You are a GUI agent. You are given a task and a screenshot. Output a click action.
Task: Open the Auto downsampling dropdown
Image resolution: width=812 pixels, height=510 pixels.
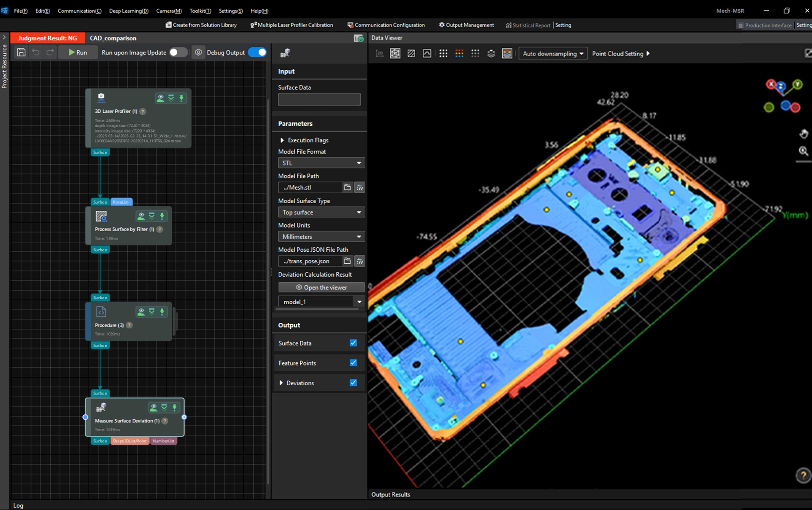pos(553,54)
